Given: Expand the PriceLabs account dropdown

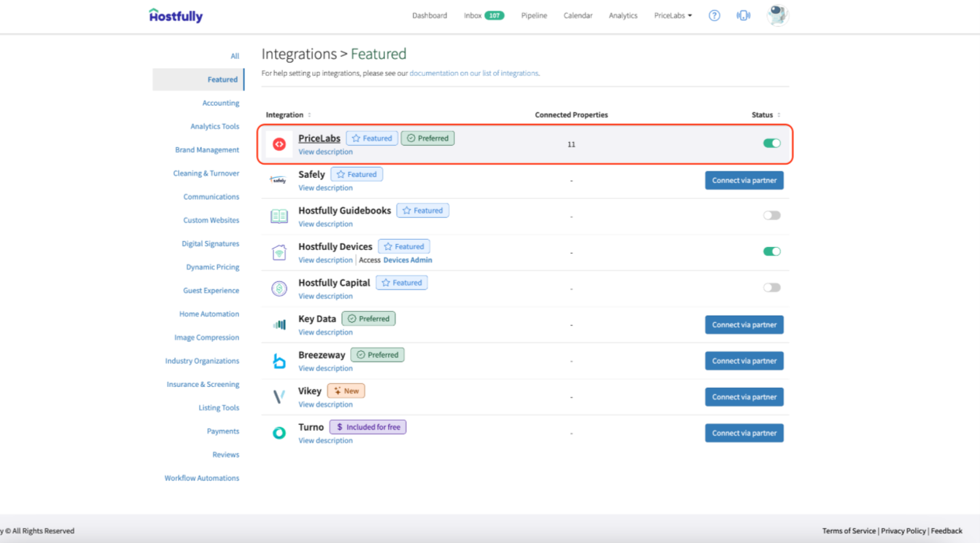Looking at the screenshot, I should point(672,15).
